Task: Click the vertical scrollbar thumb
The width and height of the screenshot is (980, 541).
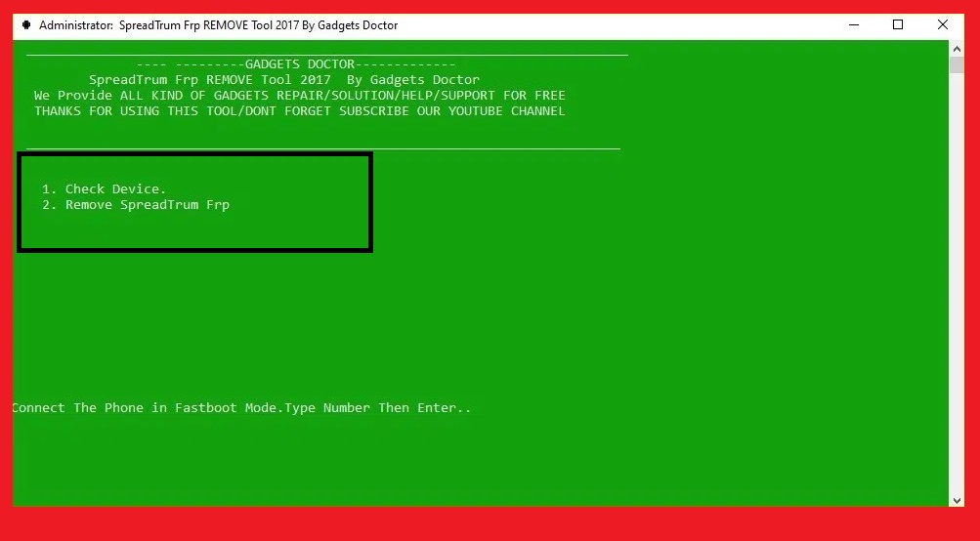Action: [957, 65]
